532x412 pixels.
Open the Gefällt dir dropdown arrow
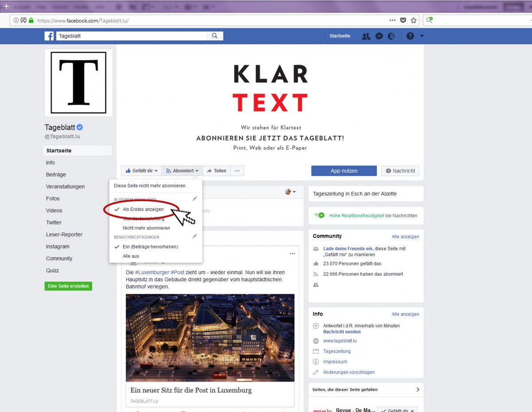(x=156, y=171)
